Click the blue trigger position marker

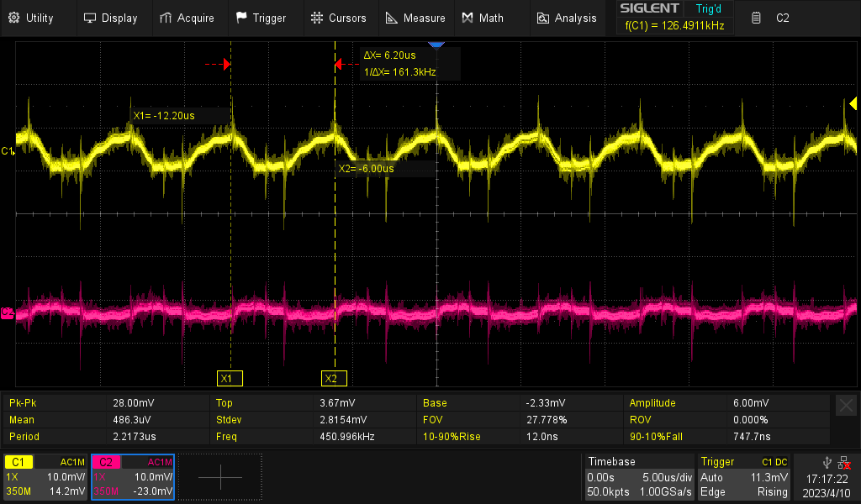[x=436, y=45]
